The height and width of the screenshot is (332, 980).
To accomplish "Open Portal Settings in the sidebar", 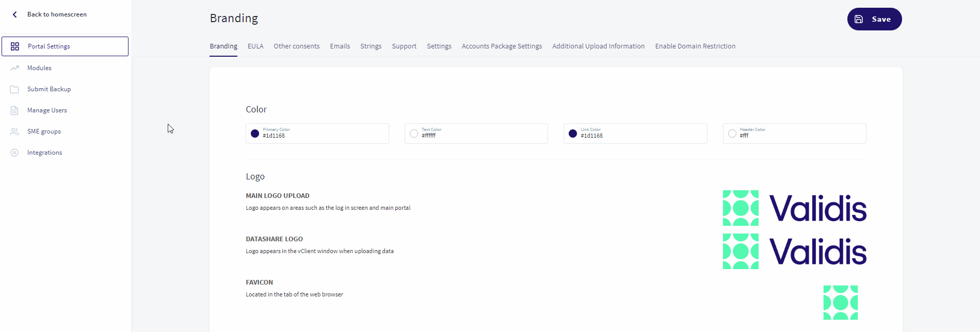I will click(x=65, y=46).
